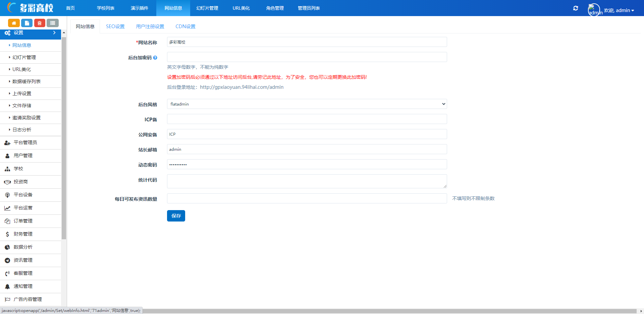Click the 后台登录地址 URL text
The image size is (644, 314).
pos(242,87)
